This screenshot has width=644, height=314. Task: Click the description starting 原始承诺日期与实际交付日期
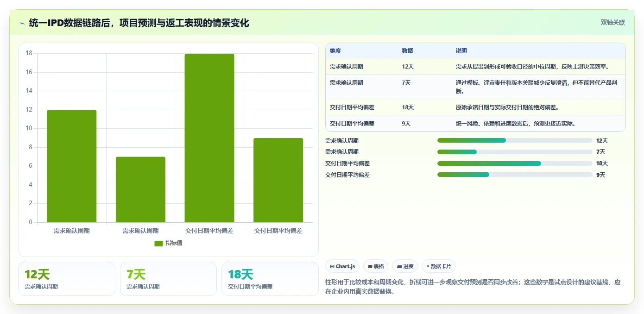(507, 107)
